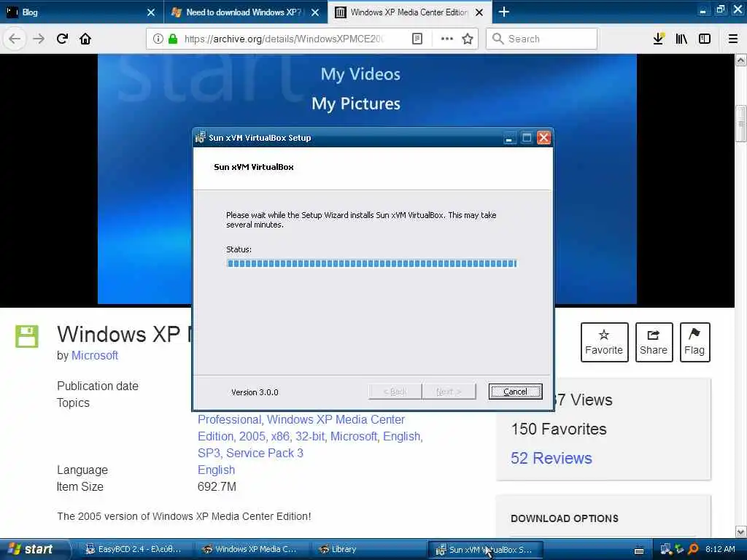The height and width of the screenshot is (560, 747).
Task: Open the browser home page
Action: click(x=85, y=39)
